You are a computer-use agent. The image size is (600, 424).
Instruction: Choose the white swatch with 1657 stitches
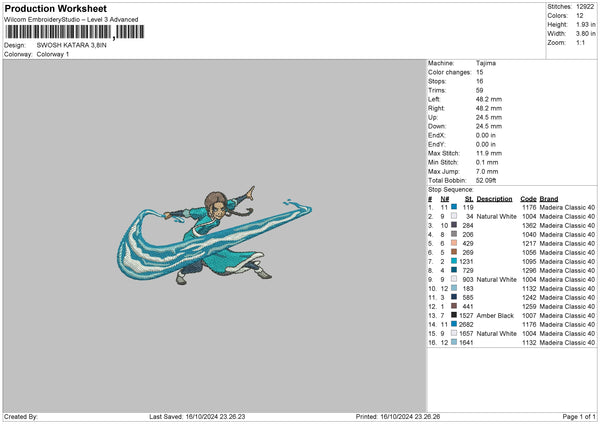point(454,333)
